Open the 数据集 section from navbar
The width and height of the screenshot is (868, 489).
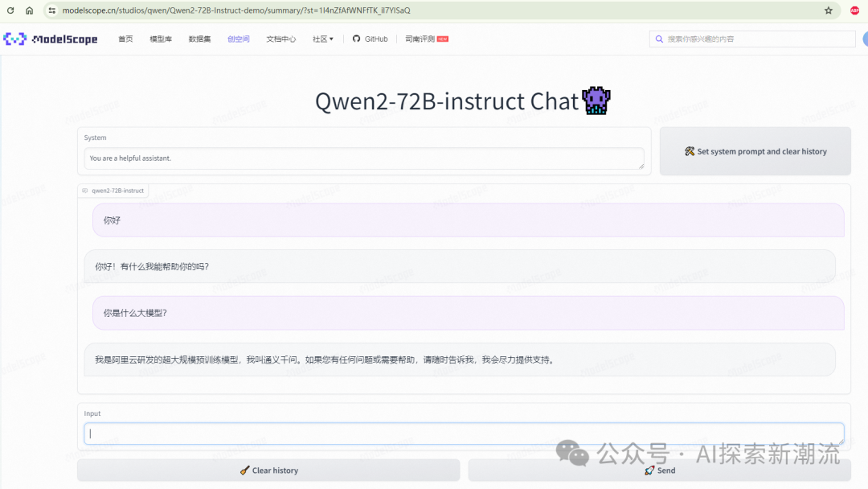click(x=199, y=38)
